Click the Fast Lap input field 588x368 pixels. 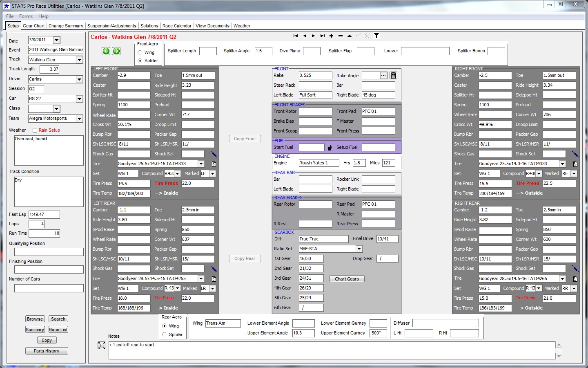click(x=44, y=215)
